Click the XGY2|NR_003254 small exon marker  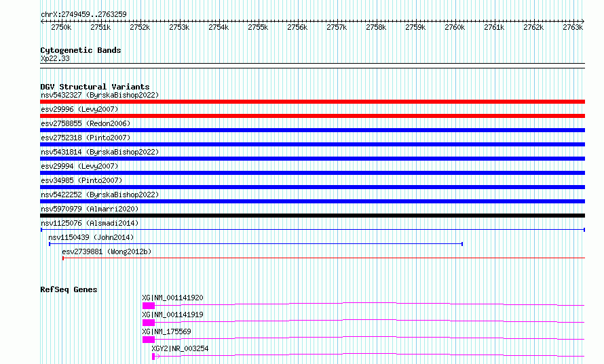[x=153, y=357]
